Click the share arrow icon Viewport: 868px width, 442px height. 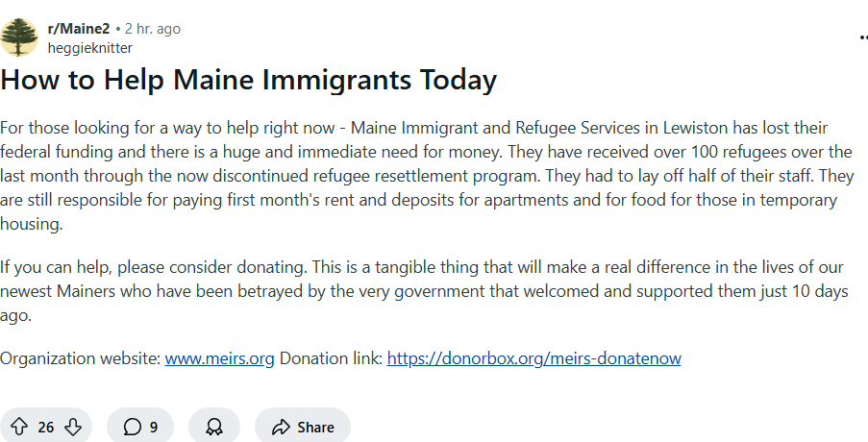(x=281, y=428)
